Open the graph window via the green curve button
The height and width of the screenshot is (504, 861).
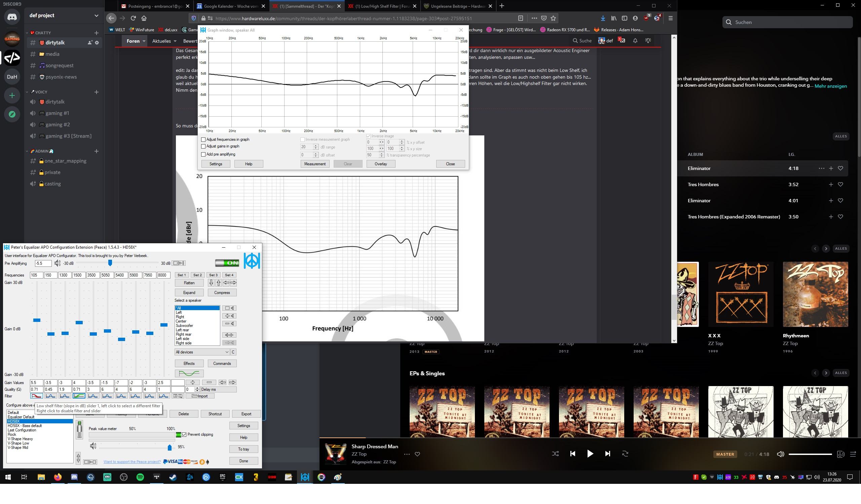coord(189,373)
